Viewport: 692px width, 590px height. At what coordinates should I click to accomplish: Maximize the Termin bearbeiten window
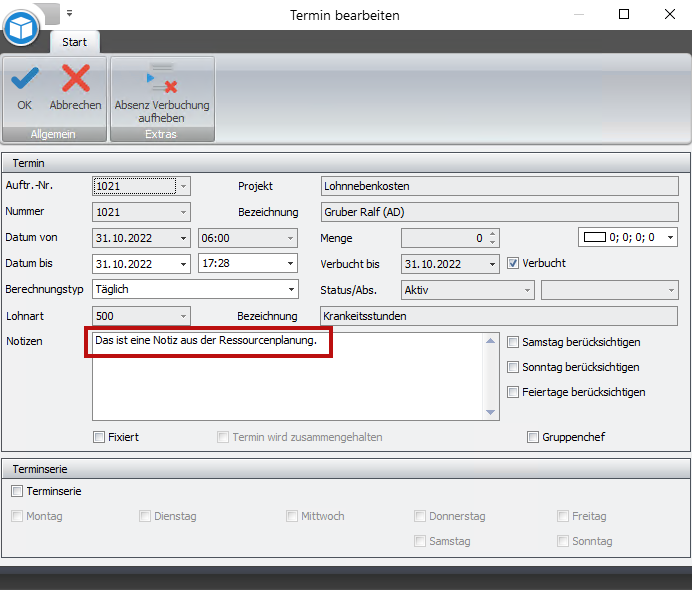(624, 15)
